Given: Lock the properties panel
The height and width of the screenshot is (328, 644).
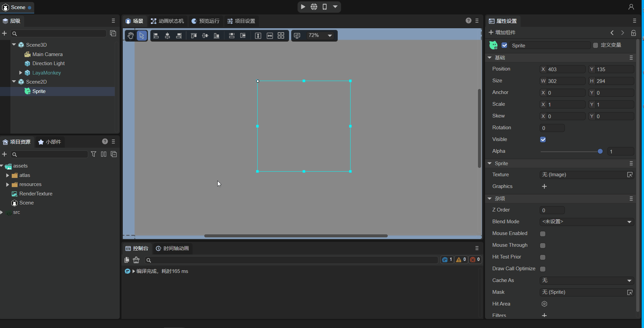Looking at the screenshot, I should click(x=633, y=33).
